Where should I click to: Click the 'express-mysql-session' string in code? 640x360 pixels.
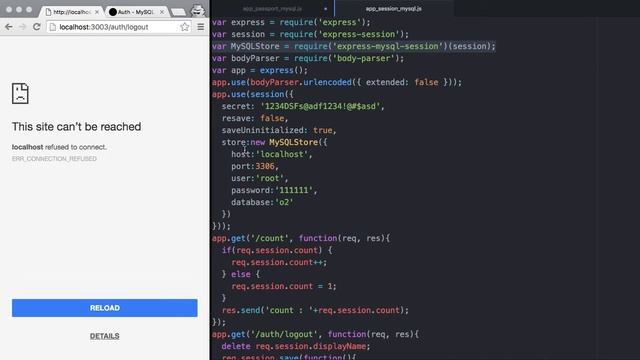389,46
